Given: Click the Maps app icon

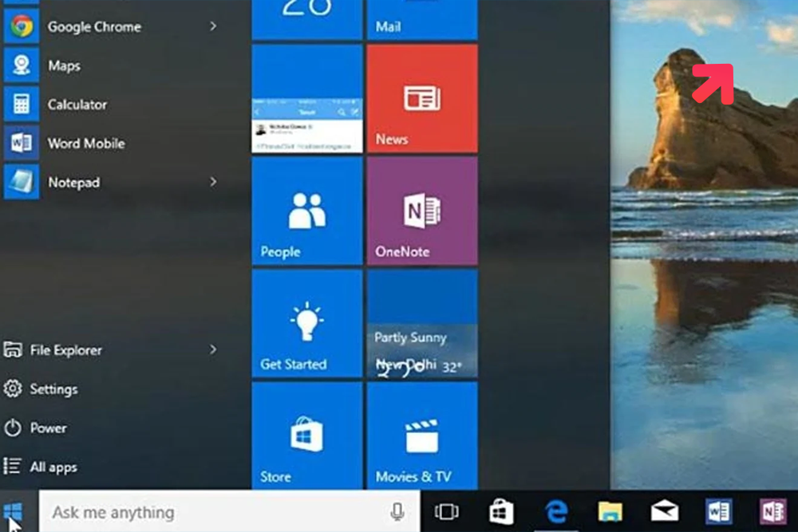Looking at the screenshot, I should [x=21, y=65].
